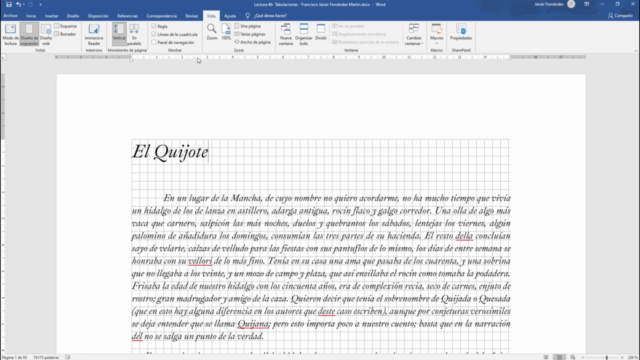Select Diseño de impresión view
The image size is (640, 360).
point(29,34)
